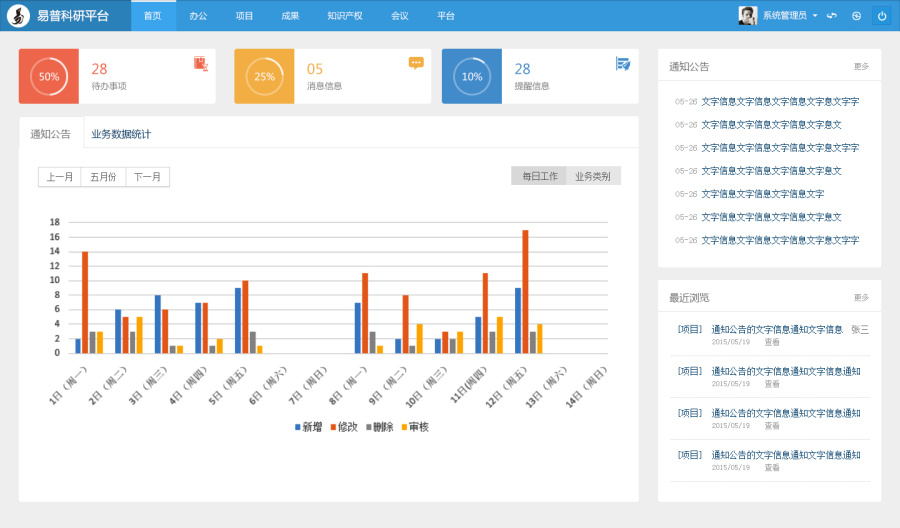Click the blue reminder edit icon
This screenshot has height=528, width=900.
coord(623,64)
